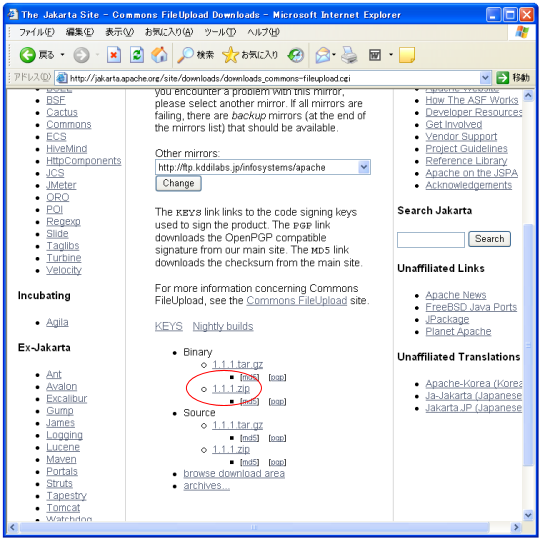Open the Mail button dropdown arrow

[334, 54]
